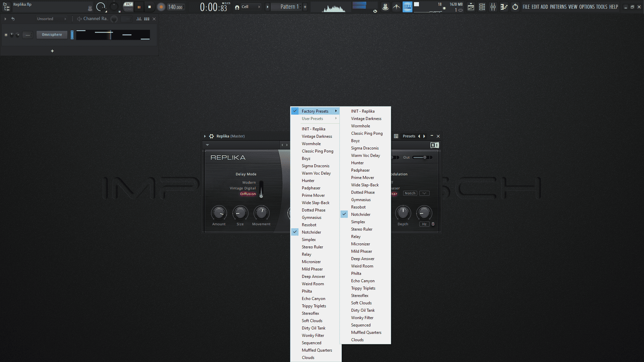Toggle Omnisphere channel selection indicator
644x362 pixels.
click(72, 35)
